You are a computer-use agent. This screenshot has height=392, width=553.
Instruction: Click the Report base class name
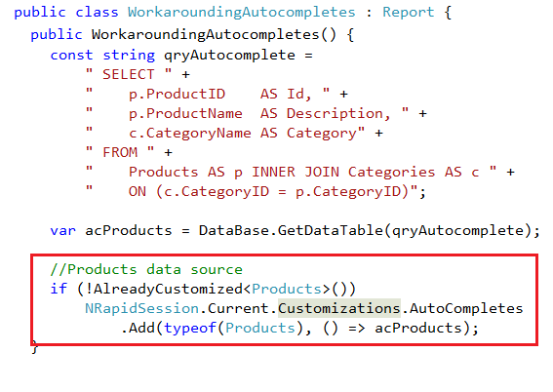tap(409, 13)
